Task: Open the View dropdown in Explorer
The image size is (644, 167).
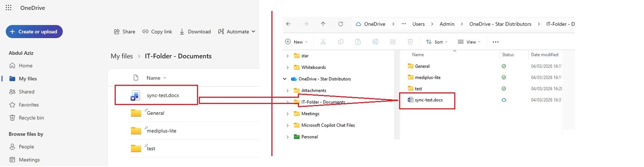Action: tap(469, 42)
